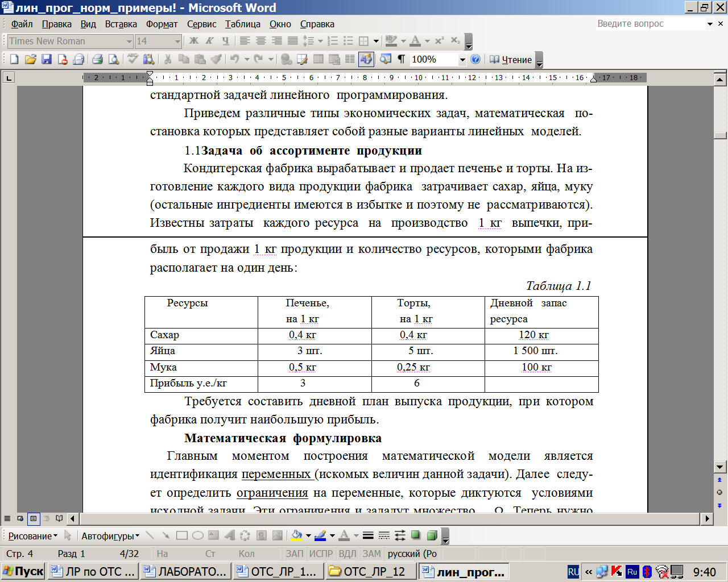Open the zoom 100% dropdown
Viewport: 728px width, 582px height.
[x=462, y=59]
